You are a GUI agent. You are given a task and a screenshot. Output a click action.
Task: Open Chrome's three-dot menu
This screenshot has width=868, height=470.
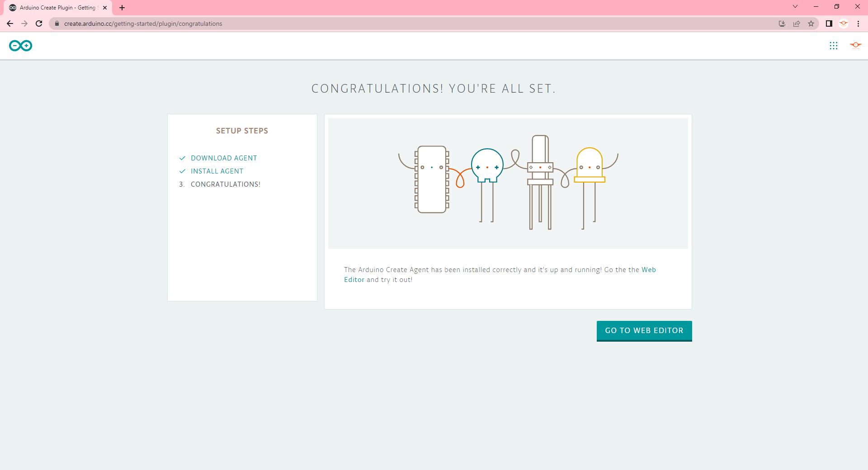coord(858,23)
